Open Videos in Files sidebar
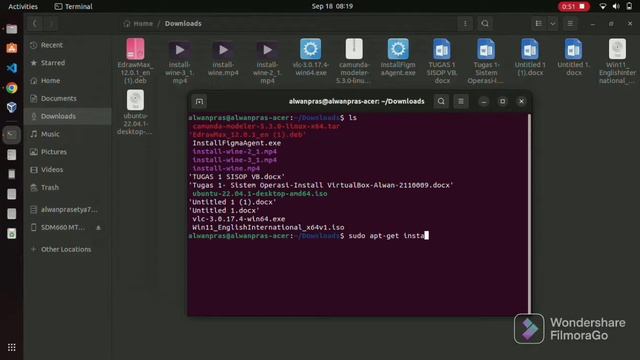The image size is (640, 360). [x=67, y=170]
